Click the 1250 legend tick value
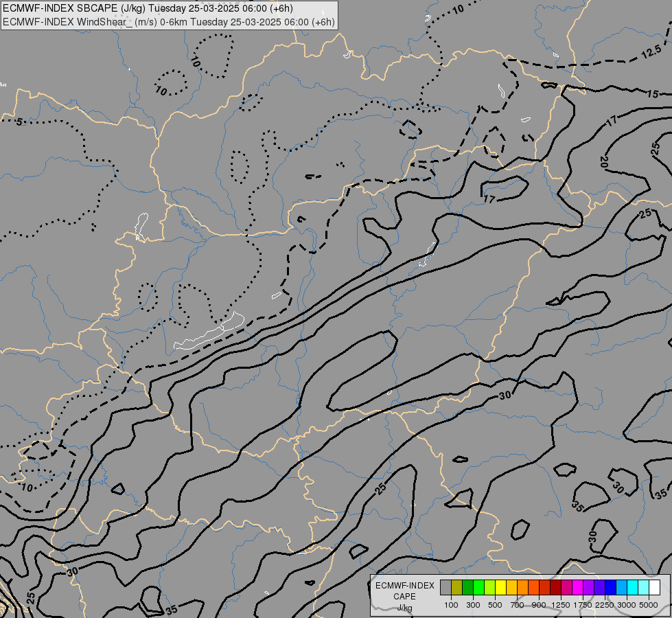This screenshot has width=672, height=618. [x=561, y=605]
